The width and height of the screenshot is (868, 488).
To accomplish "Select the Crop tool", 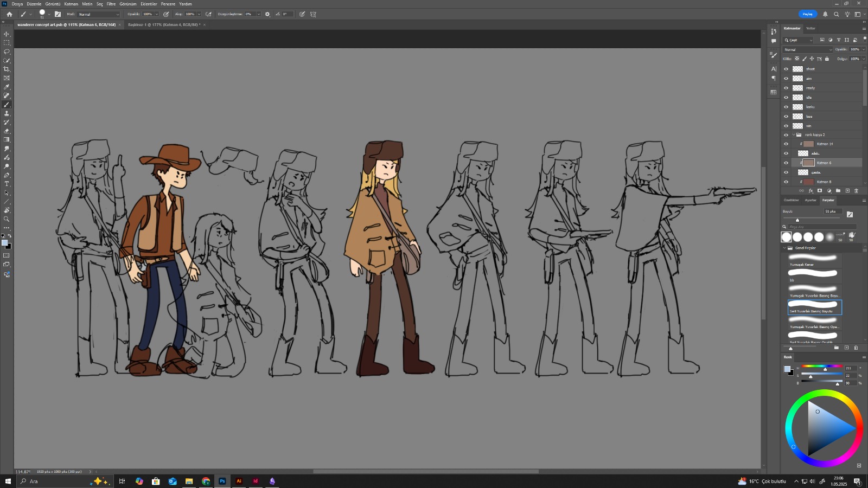I will (7, 69).
